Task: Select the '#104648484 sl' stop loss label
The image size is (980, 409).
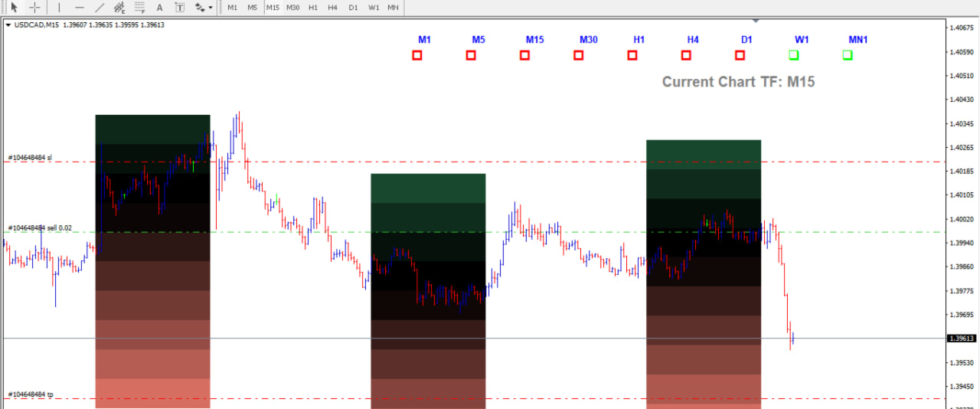Action: pyautogui.click(x=30, y=158)
